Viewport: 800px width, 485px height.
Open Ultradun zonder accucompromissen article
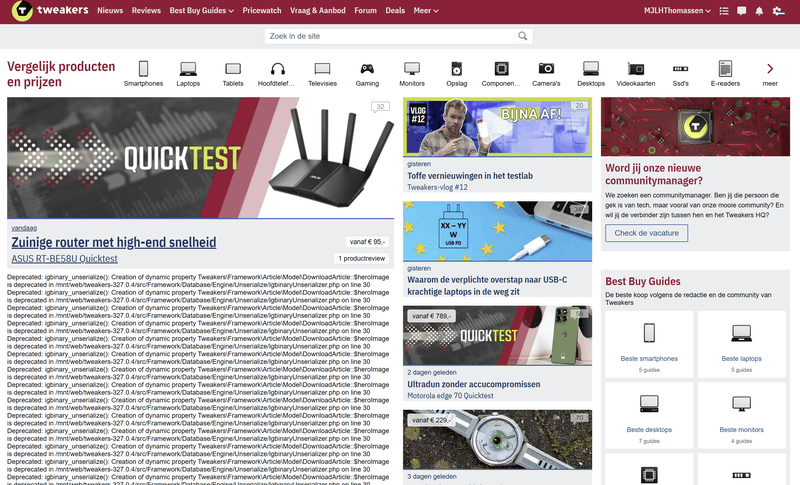(x=473, y=384)
